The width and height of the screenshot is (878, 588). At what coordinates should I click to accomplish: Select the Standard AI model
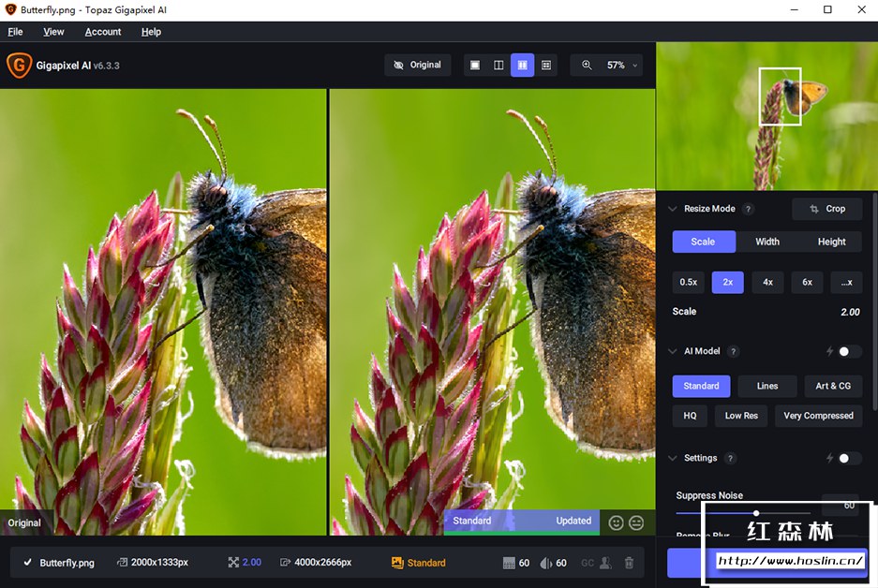[x=701, y=386]
